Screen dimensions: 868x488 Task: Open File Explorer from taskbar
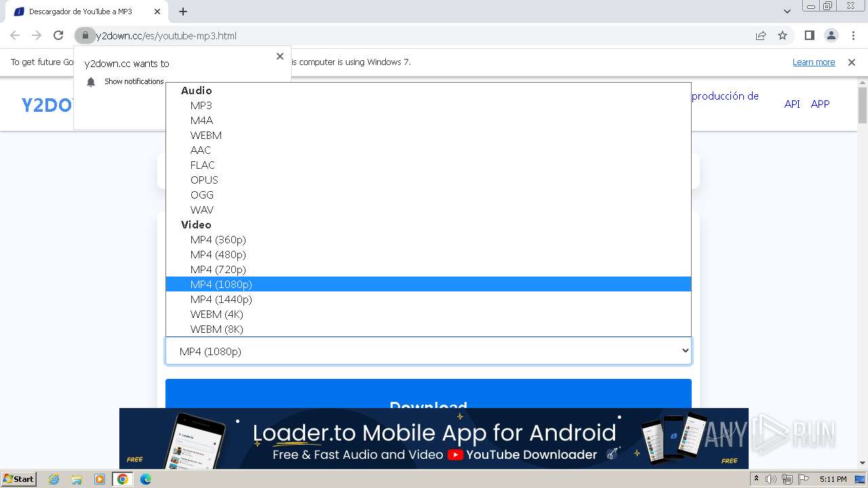(x=77, y=479)
